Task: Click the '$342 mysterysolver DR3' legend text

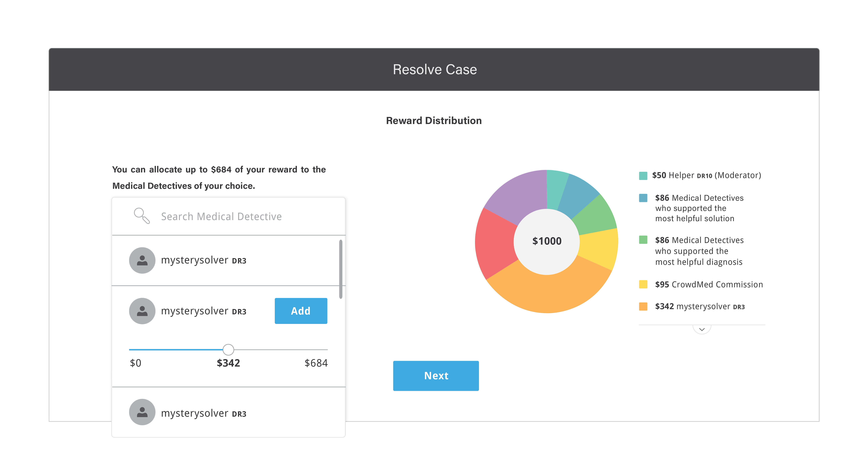Action: (700, 306)
